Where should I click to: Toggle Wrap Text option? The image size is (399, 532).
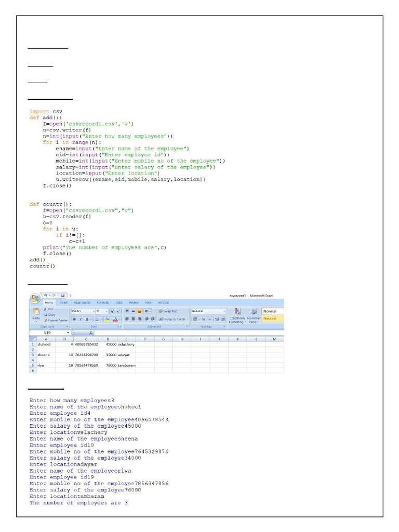[x=168, y=311]
